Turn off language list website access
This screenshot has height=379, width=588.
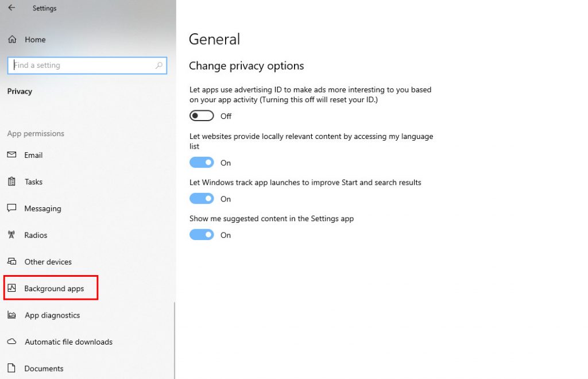click(x=202, y=163)
